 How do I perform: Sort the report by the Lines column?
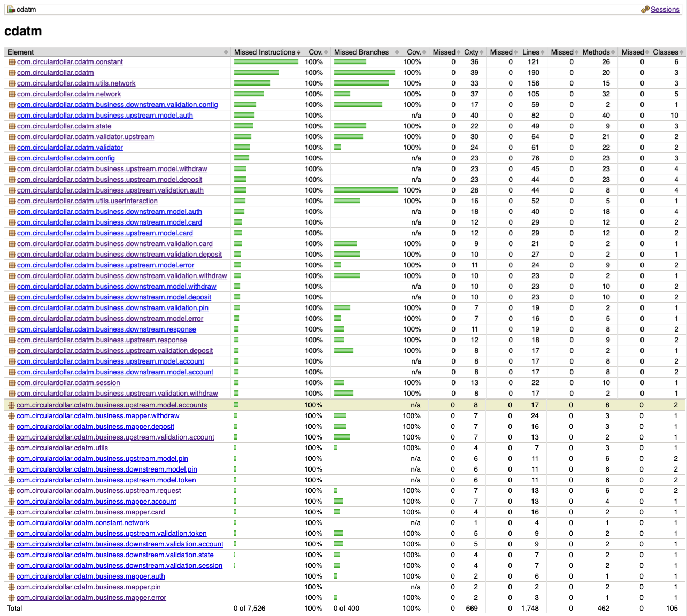pyautogui.click(x=531, y=52)
